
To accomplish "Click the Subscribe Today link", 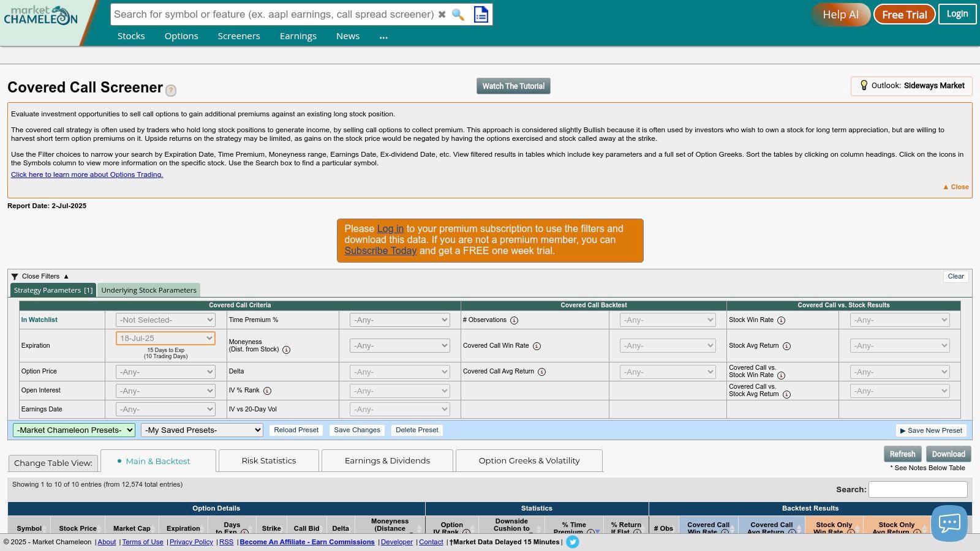I will coord(380,251).
